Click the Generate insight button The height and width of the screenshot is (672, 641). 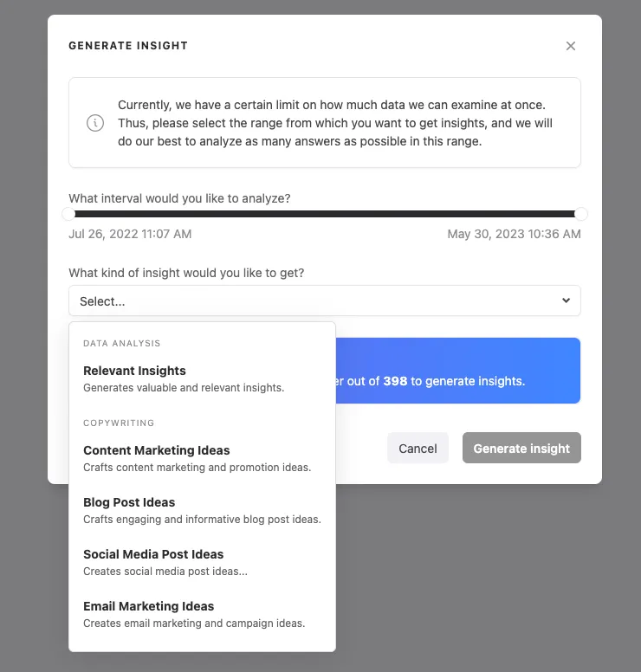click(x=521, y=448)
